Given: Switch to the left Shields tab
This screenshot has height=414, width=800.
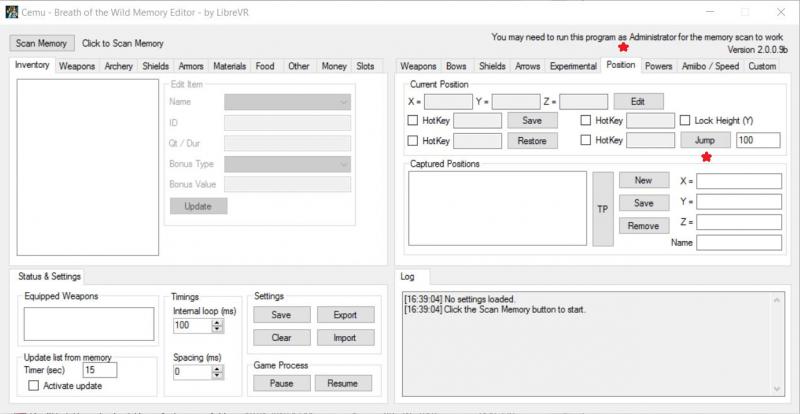Looking at the screenshot, I should 156,66.
